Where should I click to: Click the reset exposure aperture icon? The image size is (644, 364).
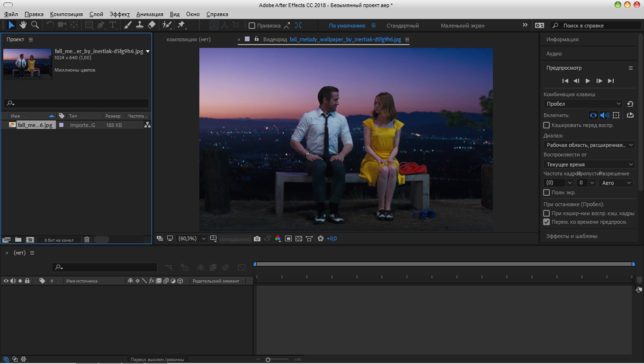coord(321,238)
